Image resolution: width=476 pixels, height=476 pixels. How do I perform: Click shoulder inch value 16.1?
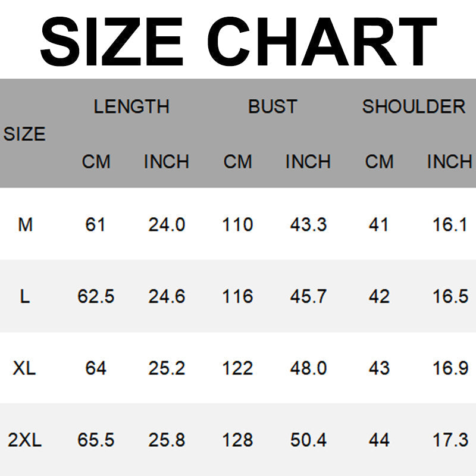[450, 225]
